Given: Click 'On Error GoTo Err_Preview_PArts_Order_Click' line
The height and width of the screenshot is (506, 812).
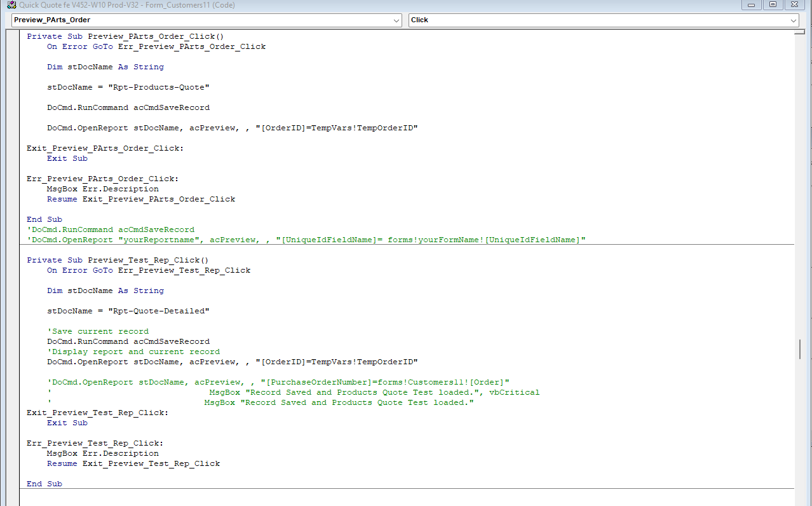Looking at the screenshot, I should coord(156,46).
